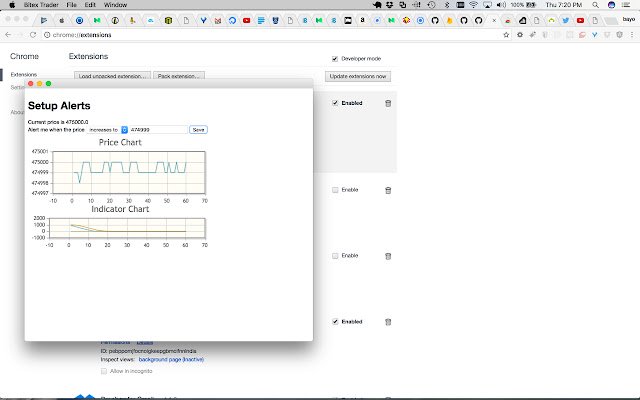Switch to the Firebase flame tab

pos(449,20)
